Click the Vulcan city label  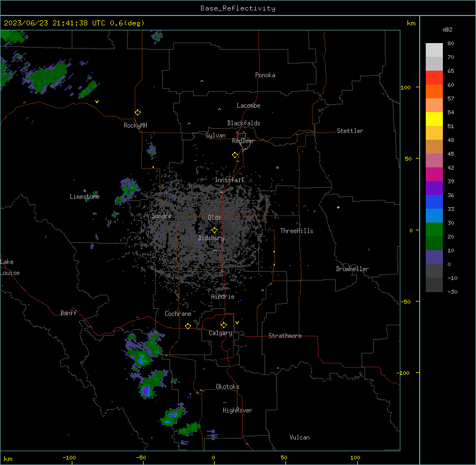pos(299,437)
